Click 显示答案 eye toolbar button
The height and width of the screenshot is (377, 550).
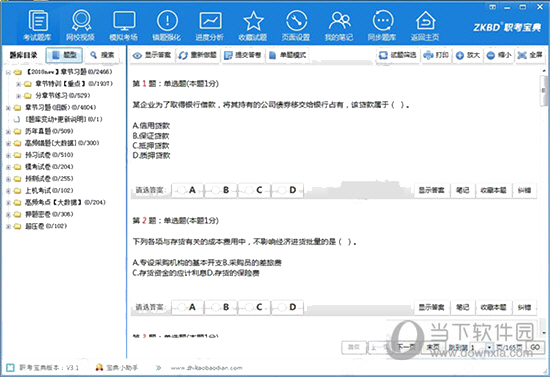coord(152,55)
